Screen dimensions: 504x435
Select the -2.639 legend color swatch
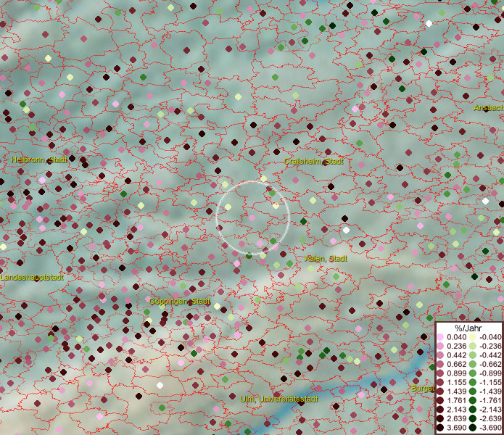click(473, 418)
